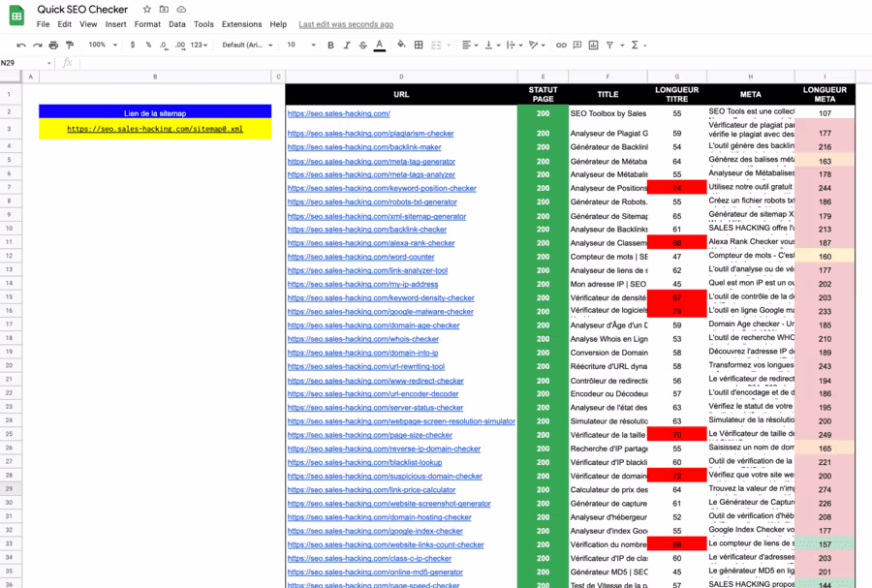Viewport: 872px width, 588px height.
Task: Select the meta length cell 274
Action: point(825,489)
